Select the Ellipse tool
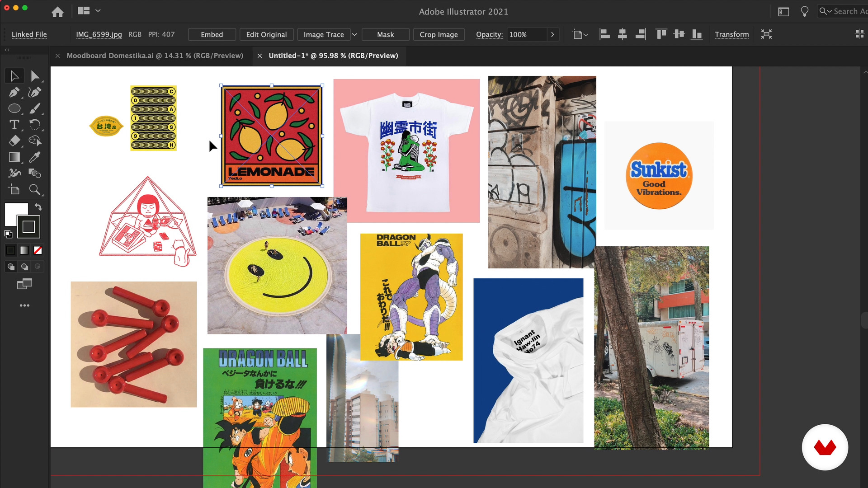 coord(14,108)
